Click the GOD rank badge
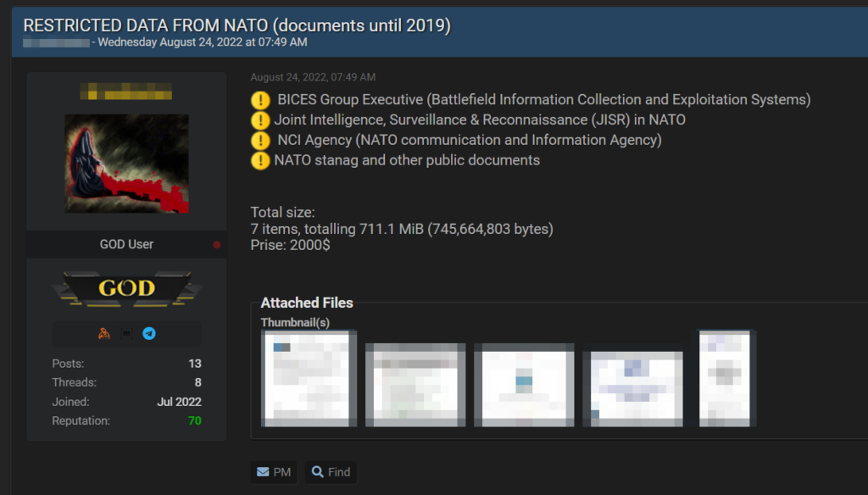Image resolution: width=868 pixels, height=495 pixels. pyautogui.click(x=126, y=289)
